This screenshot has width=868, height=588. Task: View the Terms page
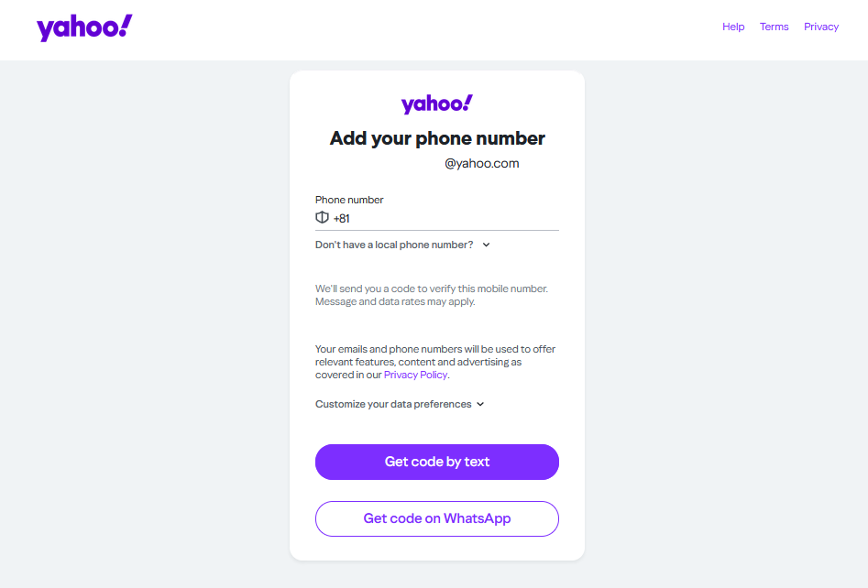774,27
